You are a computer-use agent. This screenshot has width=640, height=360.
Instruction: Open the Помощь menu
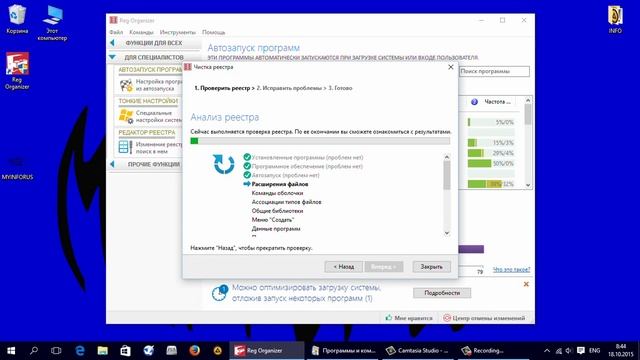pyautogui.click(x=213, y=32)
